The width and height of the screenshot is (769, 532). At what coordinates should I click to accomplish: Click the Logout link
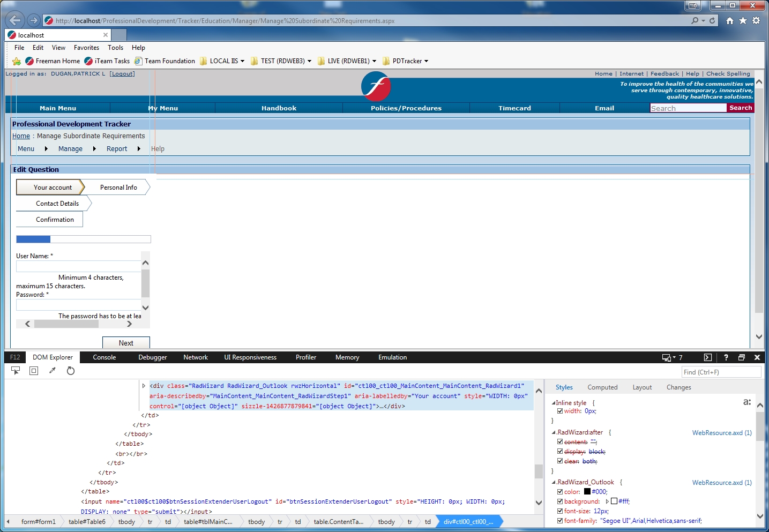coord(122,74)
